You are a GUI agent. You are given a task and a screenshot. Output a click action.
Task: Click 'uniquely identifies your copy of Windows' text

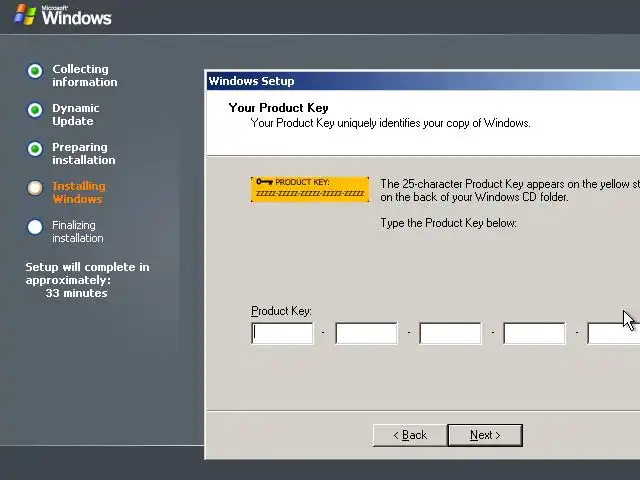tap(433, 123)
